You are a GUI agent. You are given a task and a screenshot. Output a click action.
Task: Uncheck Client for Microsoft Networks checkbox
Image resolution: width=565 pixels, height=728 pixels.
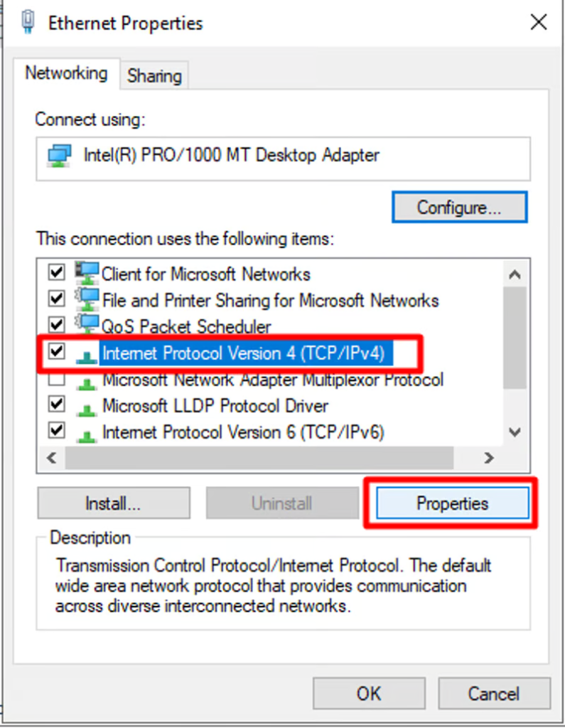pos(57,272)
